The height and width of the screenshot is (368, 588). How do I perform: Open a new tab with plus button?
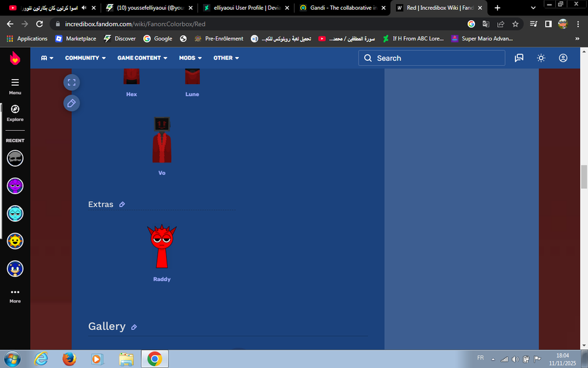point(497,8)
